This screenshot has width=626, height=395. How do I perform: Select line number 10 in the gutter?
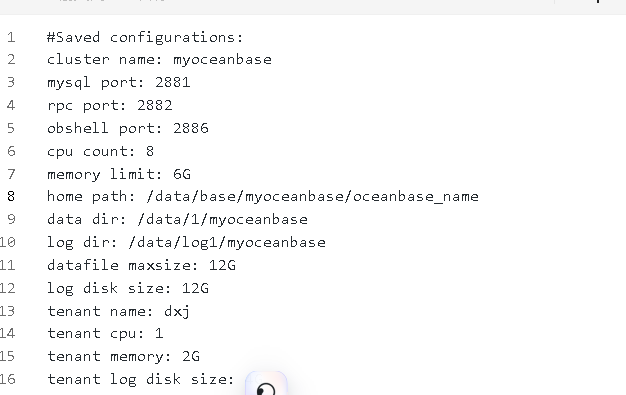8,242
